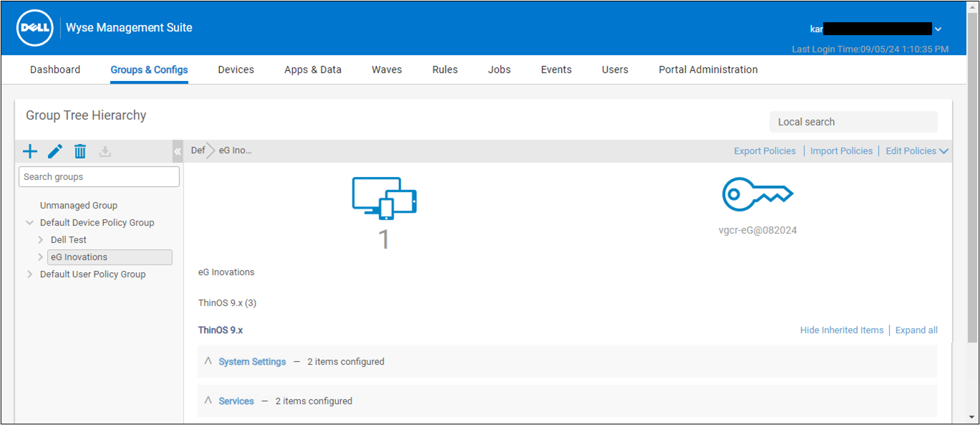Open the Groups & Configs tab
This screenshot has height=425, width=980.
coord(149,70)
